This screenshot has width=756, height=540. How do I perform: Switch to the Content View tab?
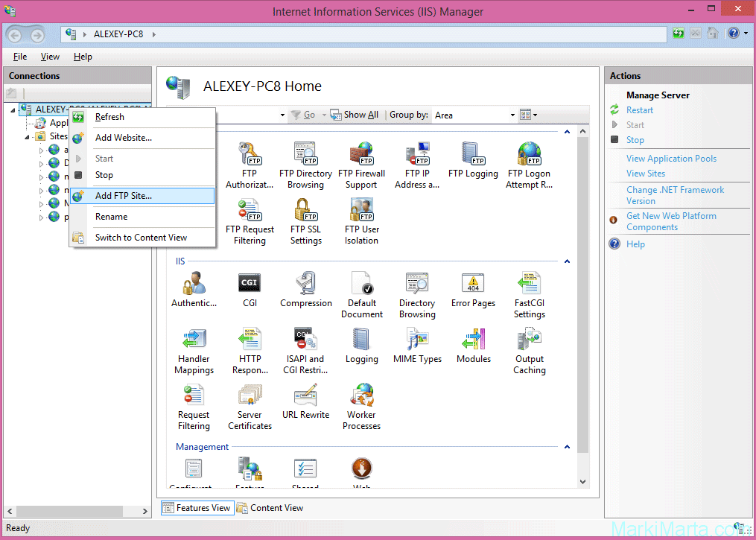(270, 508)
